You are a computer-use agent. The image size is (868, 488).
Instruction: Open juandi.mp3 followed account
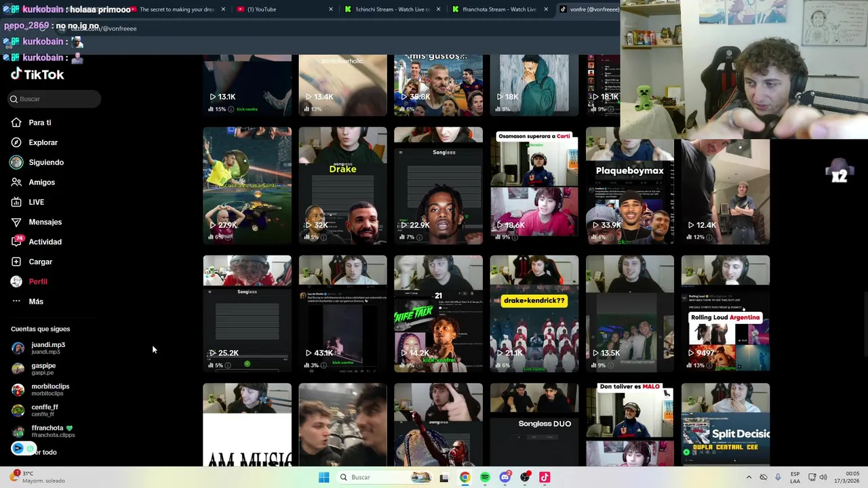[41, 348]
